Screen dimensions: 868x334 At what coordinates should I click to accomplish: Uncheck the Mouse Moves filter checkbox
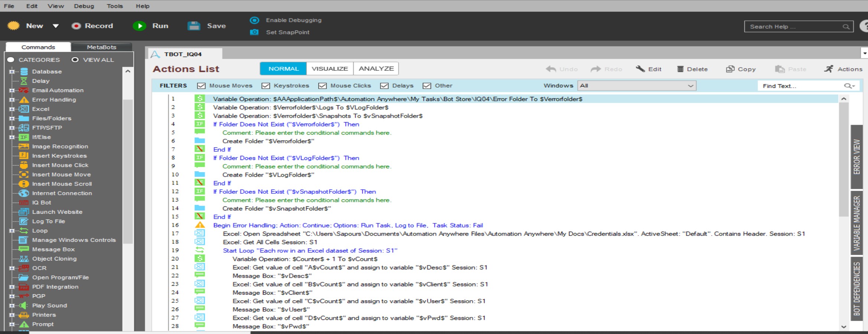click(201, 86)
